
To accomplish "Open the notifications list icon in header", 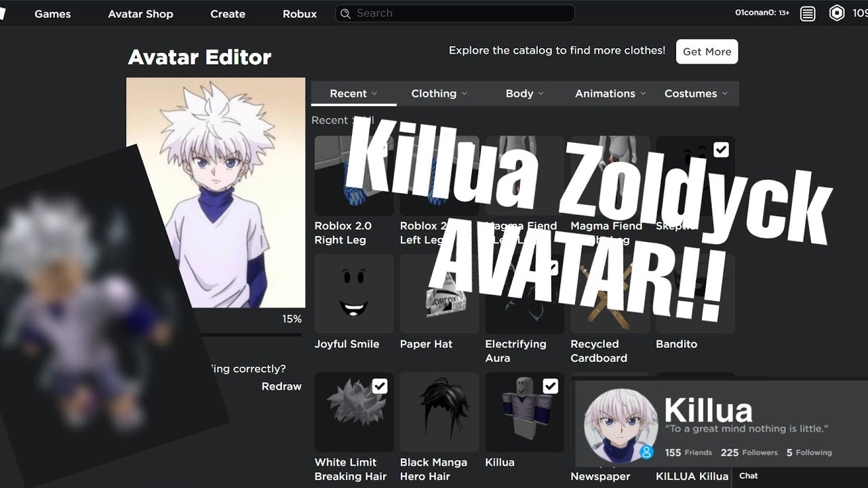I will (808, 14).
